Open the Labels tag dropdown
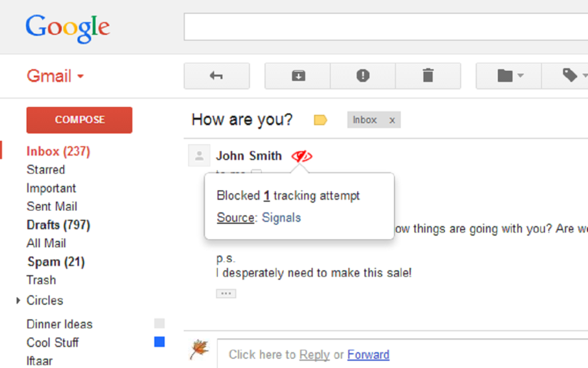This screenshot has width=588, height=368. coord(565,76)
